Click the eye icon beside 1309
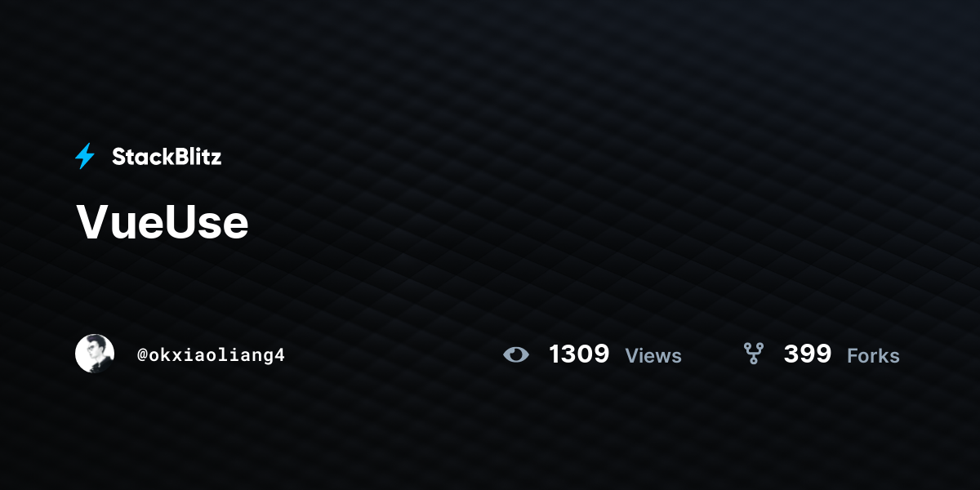 (x=516, y=354)
